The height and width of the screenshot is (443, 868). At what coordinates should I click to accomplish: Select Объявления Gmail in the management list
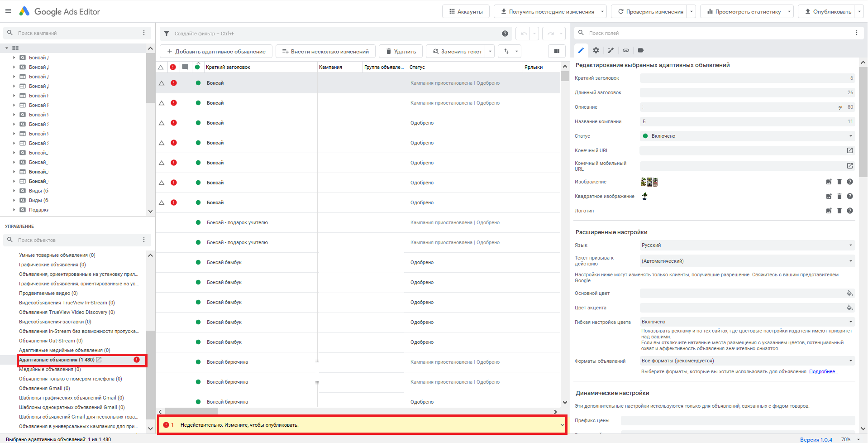pos(44,388)
